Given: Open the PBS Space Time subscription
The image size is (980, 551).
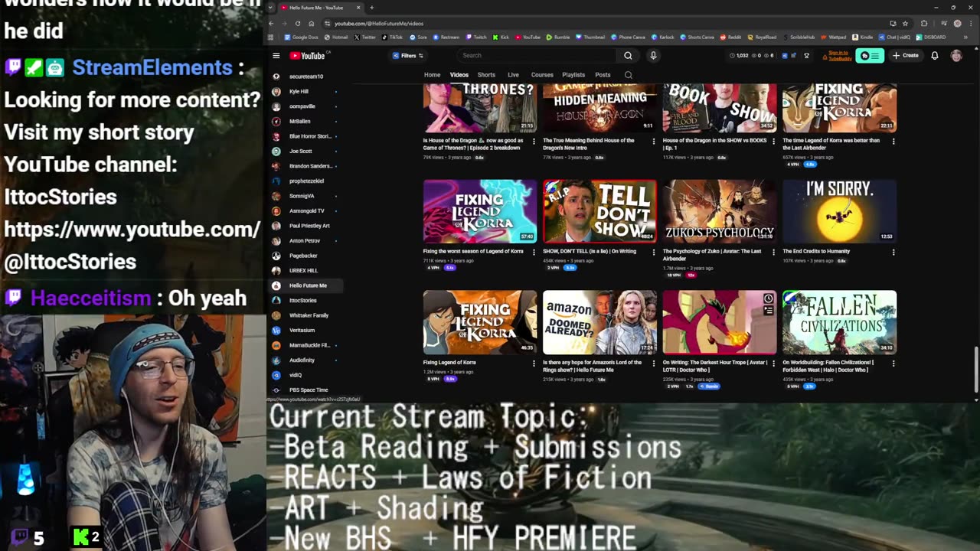Looking at the screenshot, I should (309, 390).
